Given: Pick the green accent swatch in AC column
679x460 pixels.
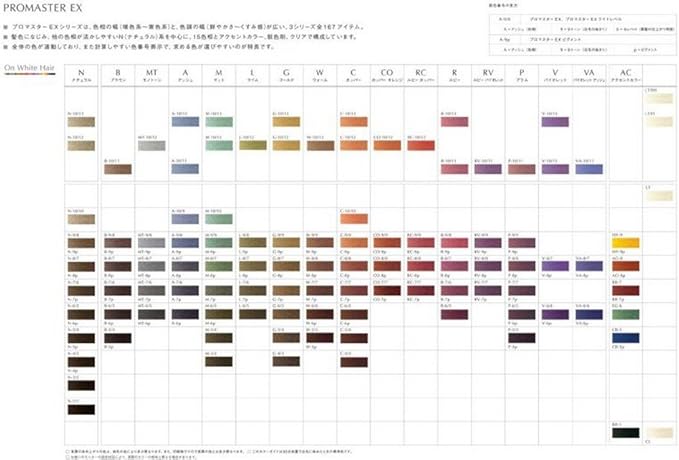Looking at the screenshot, I should tap(626, 314).
